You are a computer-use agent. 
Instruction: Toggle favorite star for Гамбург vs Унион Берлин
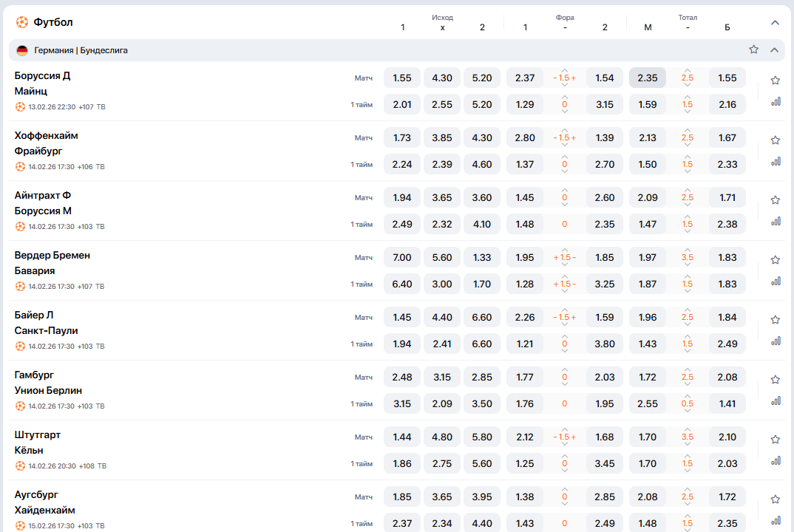pyautogui.click(x=775, y=380)
